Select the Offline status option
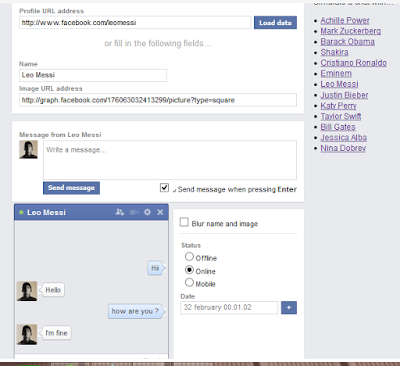This screenshot has height=366, width=400. 189,257
